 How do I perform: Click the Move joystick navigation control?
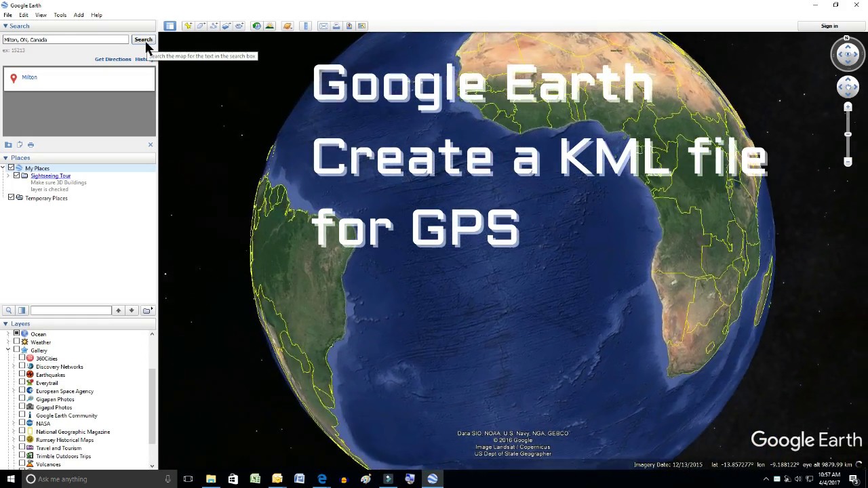(x=848, y=87)
